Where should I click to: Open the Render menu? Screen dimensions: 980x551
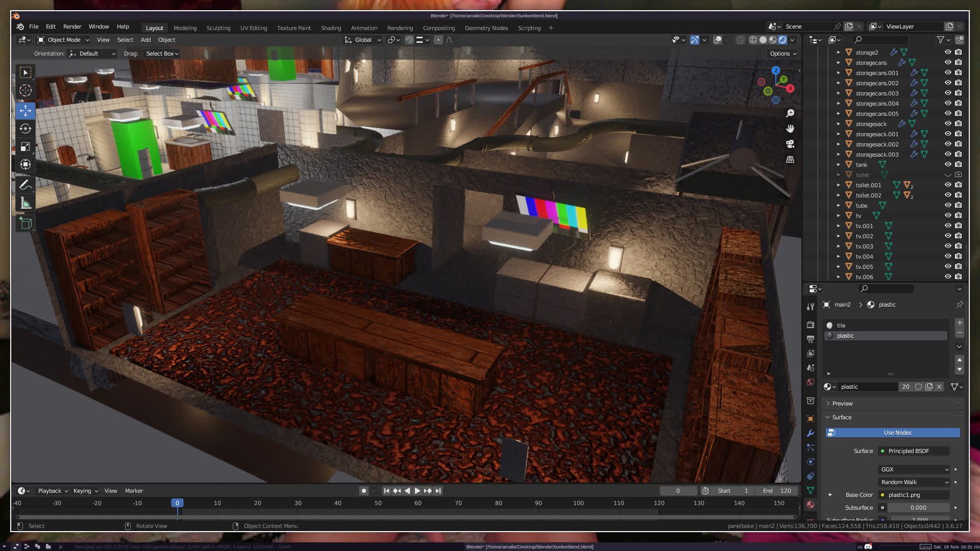72,27
